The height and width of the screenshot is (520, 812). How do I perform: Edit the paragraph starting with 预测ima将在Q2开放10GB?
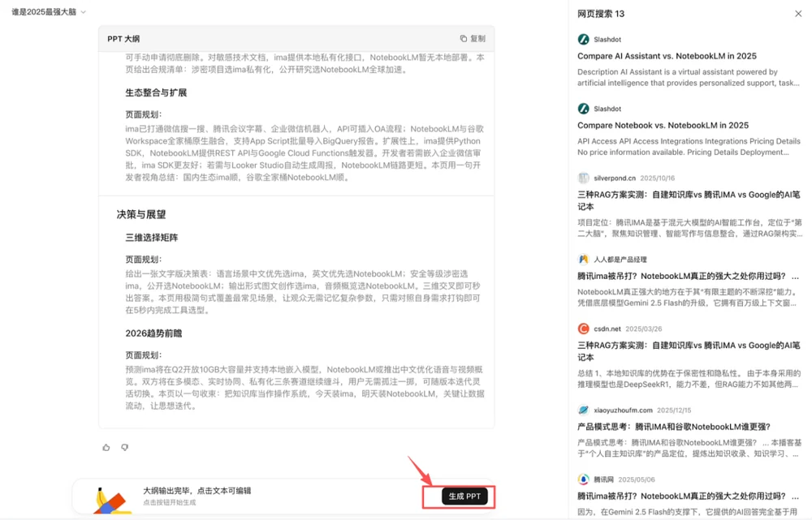pos(304,388)
